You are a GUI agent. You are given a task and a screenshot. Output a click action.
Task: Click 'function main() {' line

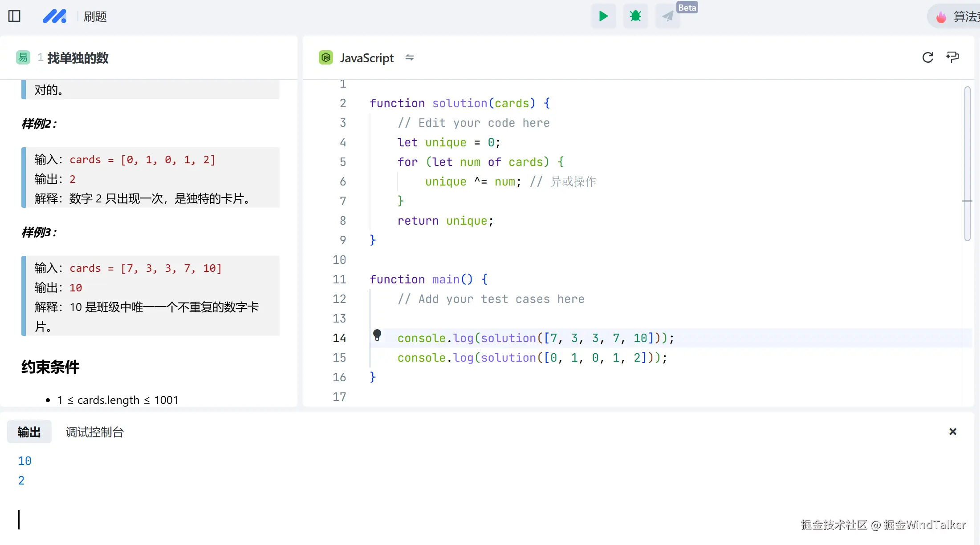429,279
